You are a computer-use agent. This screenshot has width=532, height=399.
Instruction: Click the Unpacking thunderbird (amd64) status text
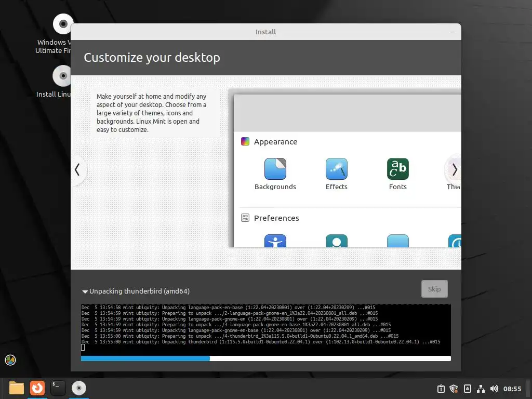[x=139, y=291]
